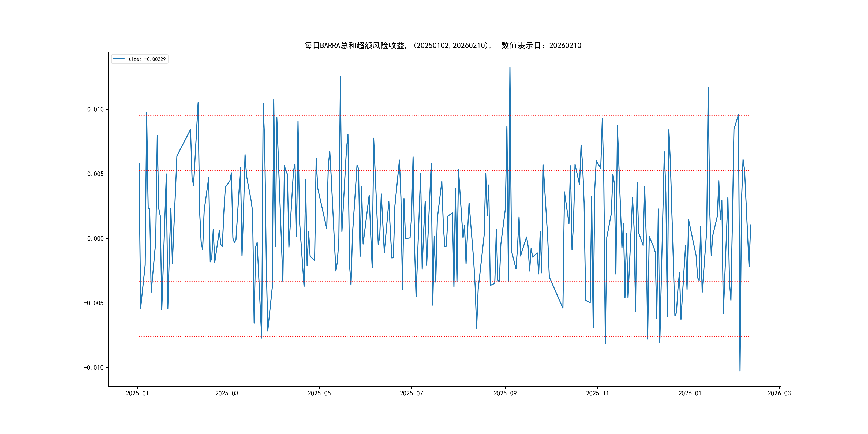Click x-axis label 2025-11
868x434 pixels.
[x=597, y=393]
